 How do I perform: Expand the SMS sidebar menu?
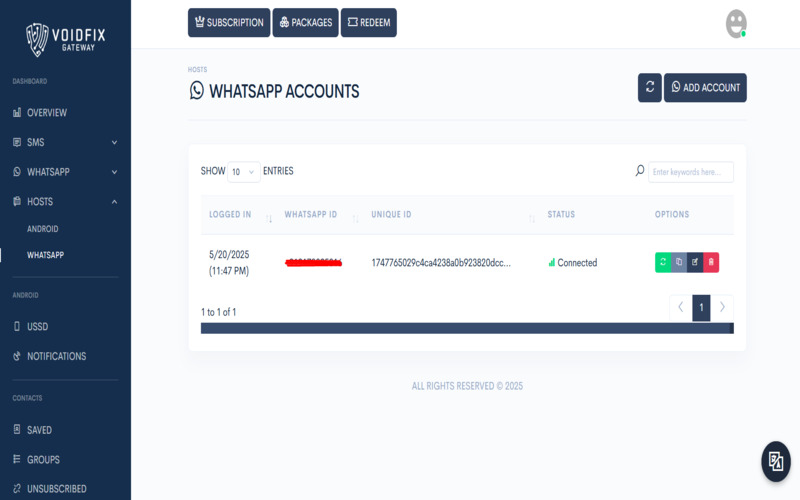[65, 142]
